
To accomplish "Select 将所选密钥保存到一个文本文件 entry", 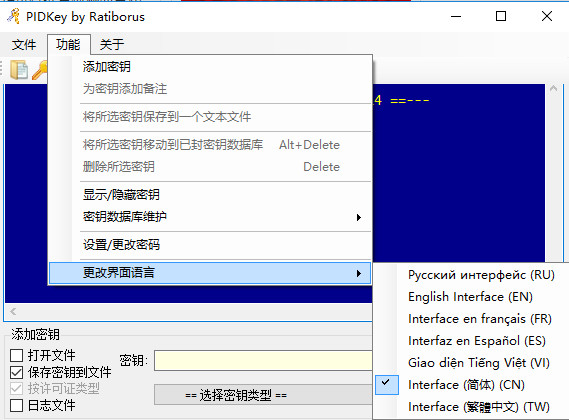I will point(210,117).
